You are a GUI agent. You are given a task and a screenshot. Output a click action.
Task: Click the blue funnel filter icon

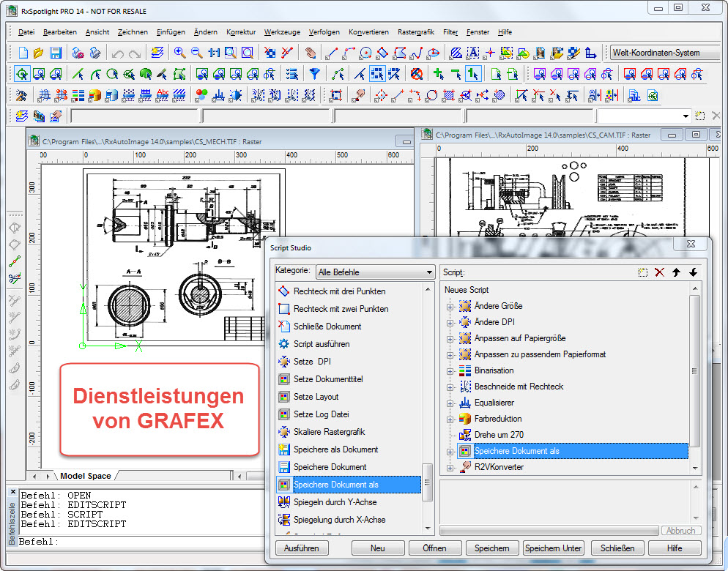coord(314,74)
